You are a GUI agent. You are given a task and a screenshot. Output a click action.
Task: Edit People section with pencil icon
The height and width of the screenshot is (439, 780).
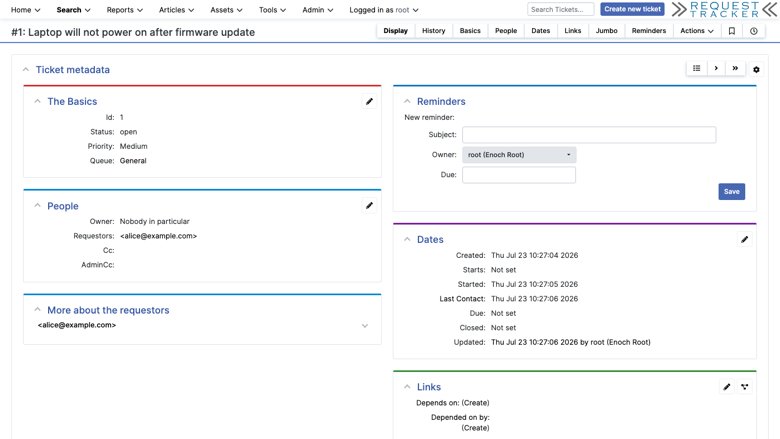pos(369,205)
